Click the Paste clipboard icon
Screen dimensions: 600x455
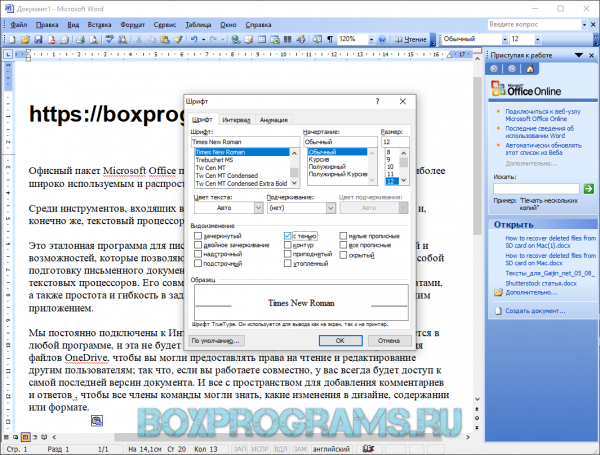[x=165, y=39]
